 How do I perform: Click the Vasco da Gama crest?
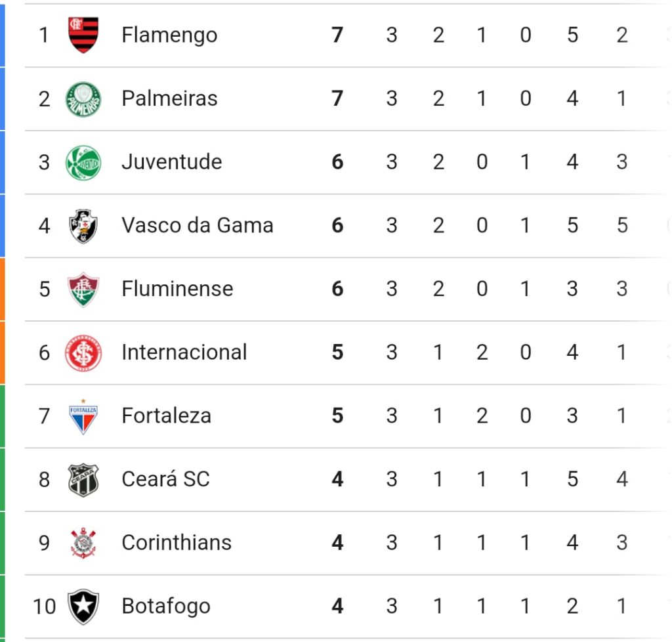(83, 226)
